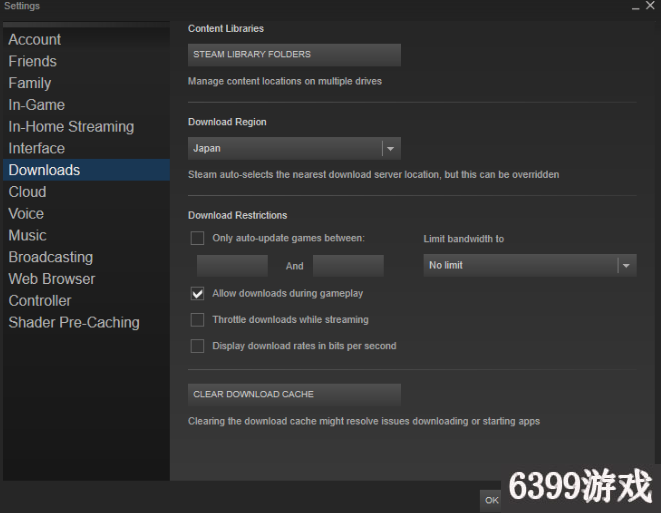Click the No limit dropdown arrow
The image size is (661, 513).
click(x=626, y=266)
